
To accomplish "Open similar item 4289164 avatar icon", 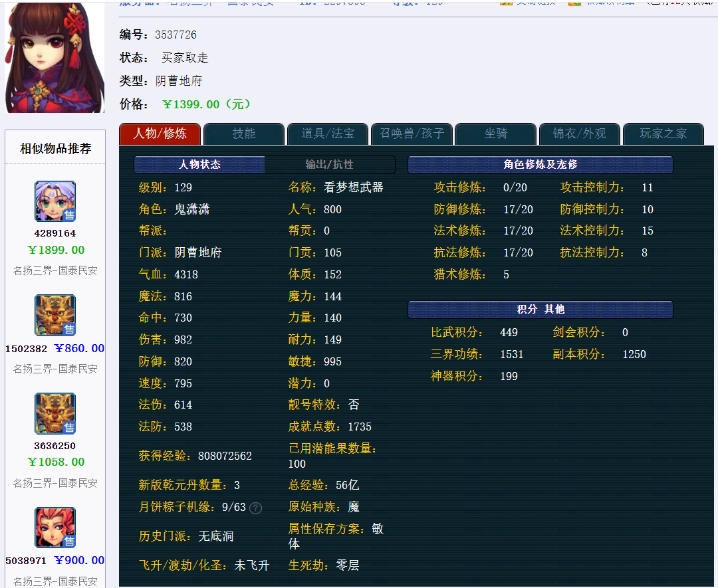I will 55,201.
